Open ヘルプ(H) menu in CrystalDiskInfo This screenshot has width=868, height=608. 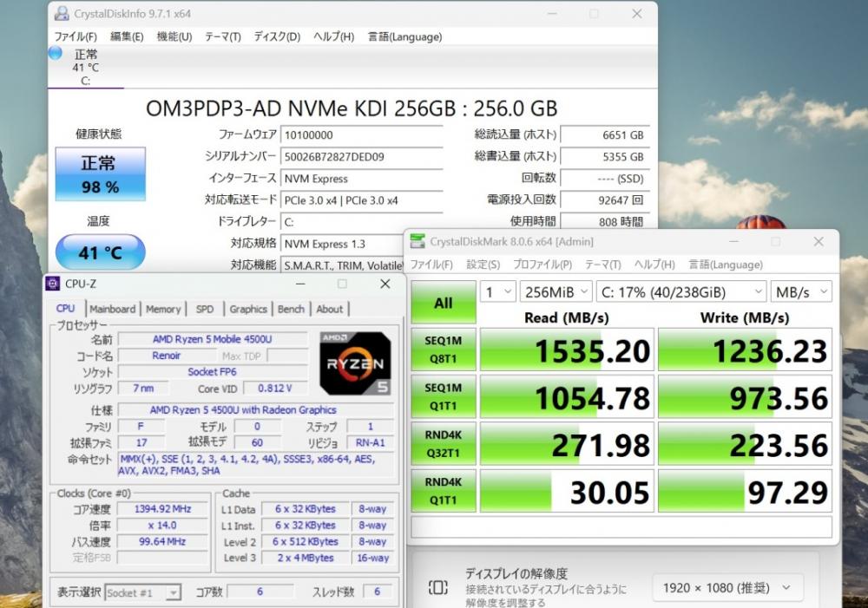pyautogui.click(x=334, y=37)
